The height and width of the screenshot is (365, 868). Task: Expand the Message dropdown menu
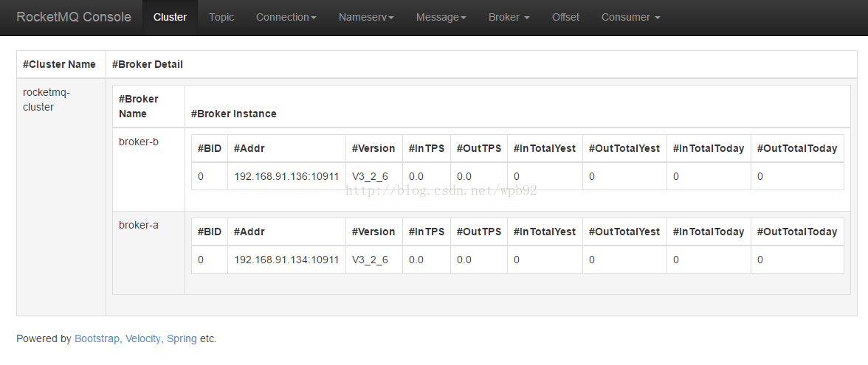click(x=441, y=17)
